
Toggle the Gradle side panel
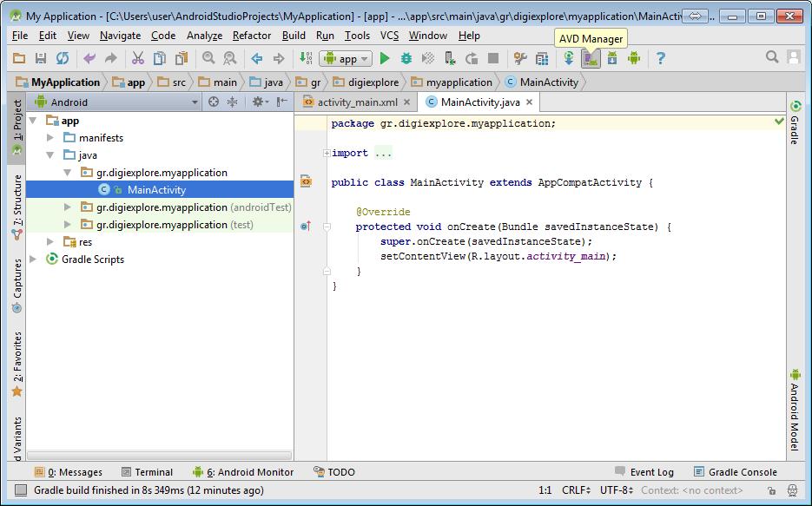(795, 122)
